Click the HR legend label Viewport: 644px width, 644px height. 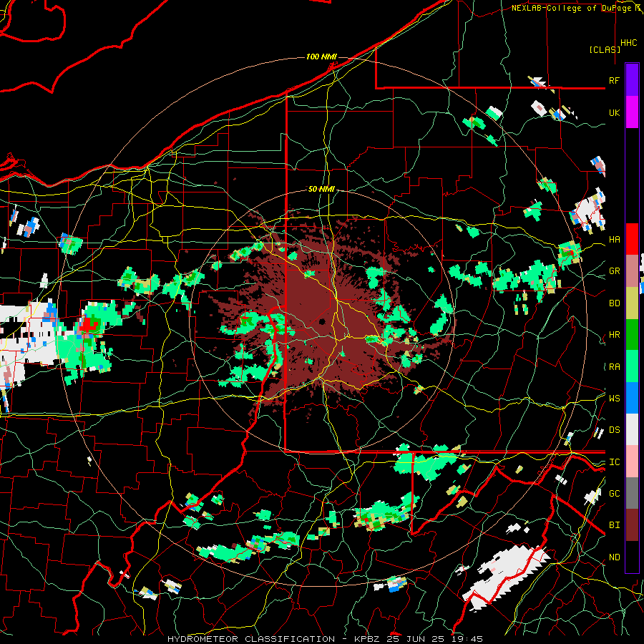(x=615, y=335)
